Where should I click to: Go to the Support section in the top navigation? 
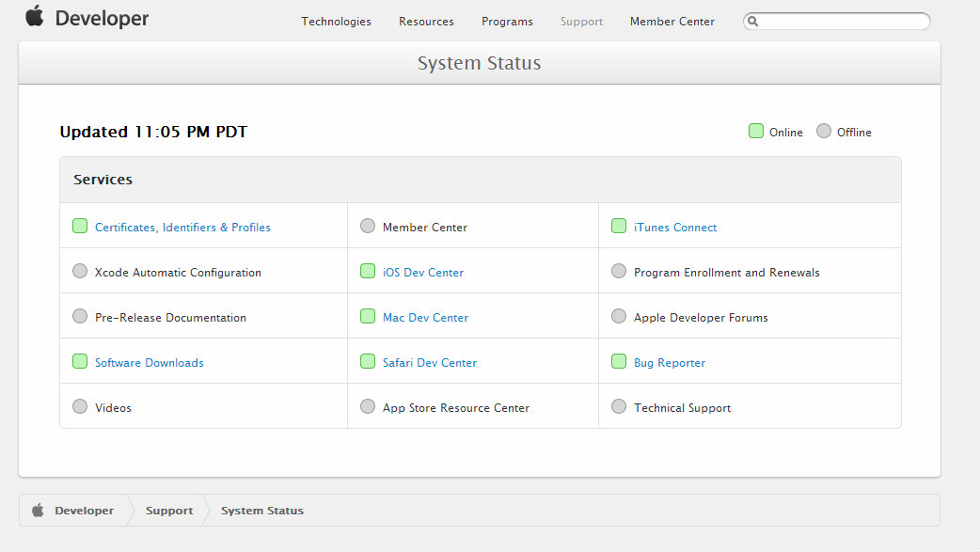coord(581,22)
